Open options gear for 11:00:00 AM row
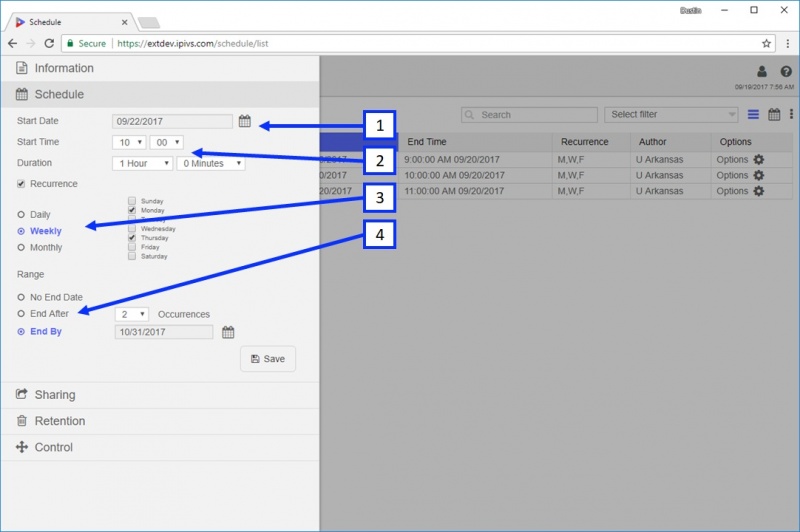Screen dimensions: 800x532 pyautogui.click(x=759, y=191)
